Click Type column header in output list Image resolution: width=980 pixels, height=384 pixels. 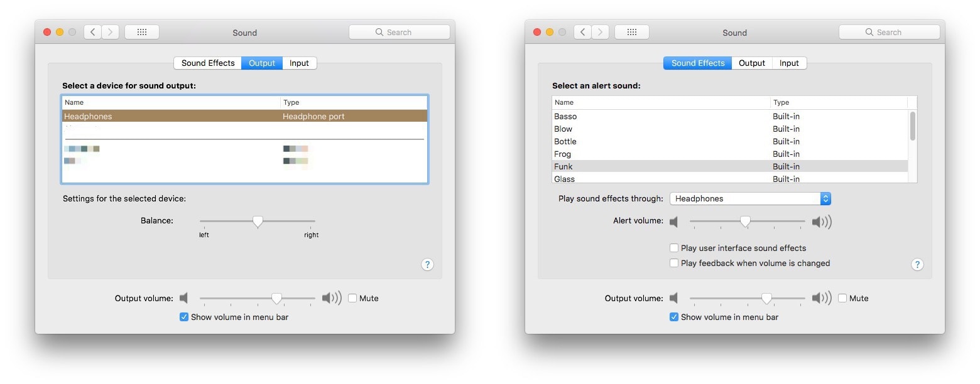tap(354, 102)
